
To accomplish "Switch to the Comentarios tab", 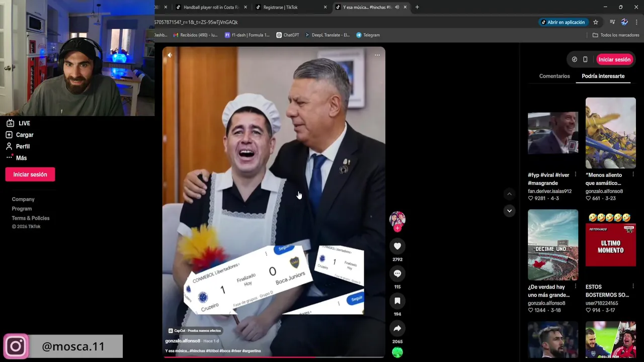I will click(x=554, y=76).
